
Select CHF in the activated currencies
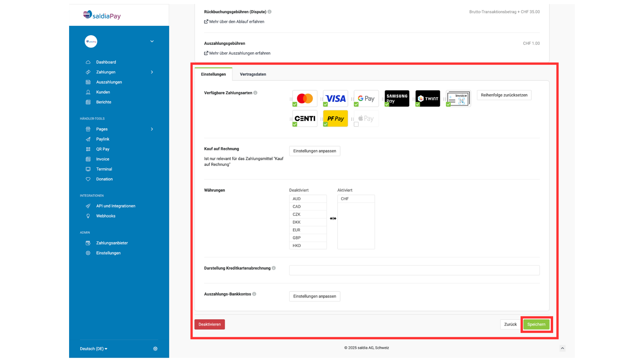click(x=356, y=199)
